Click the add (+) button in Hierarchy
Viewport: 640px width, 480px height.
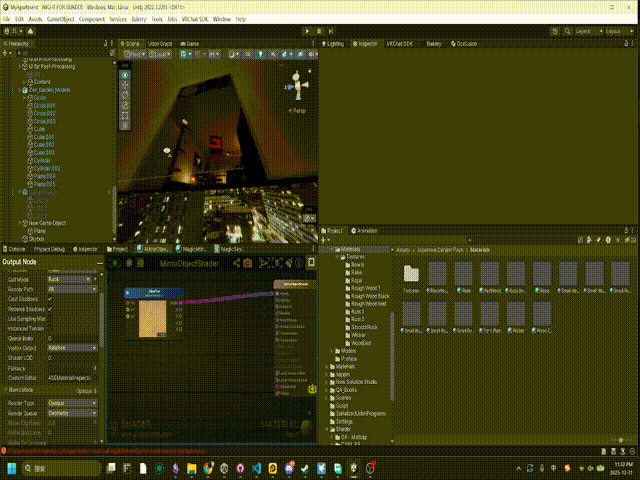coord(6,54)
